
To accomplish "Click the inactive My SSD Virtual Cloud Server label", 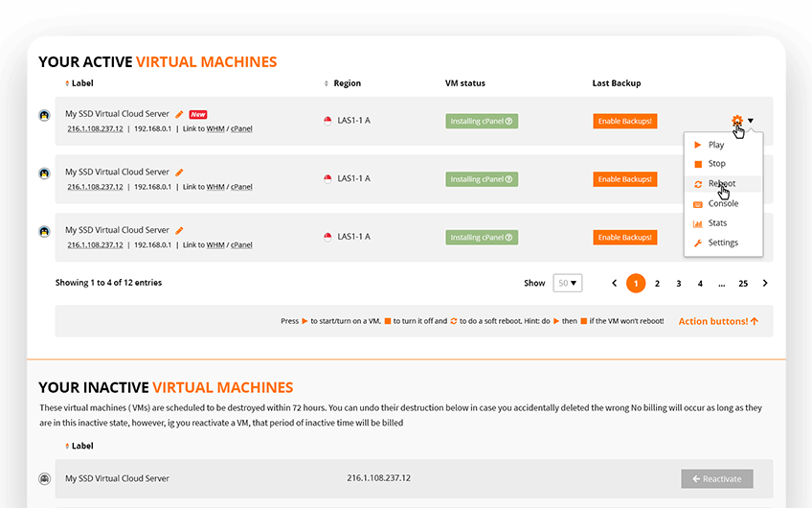I will [117, 478].
